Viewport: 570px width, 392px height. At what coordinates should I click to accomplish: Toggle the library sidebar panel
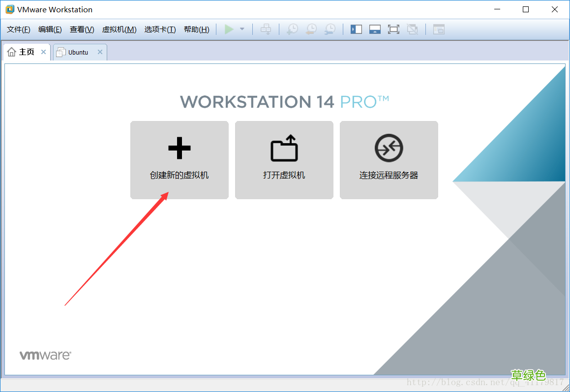pyautogui.click(x=356, y=29)
